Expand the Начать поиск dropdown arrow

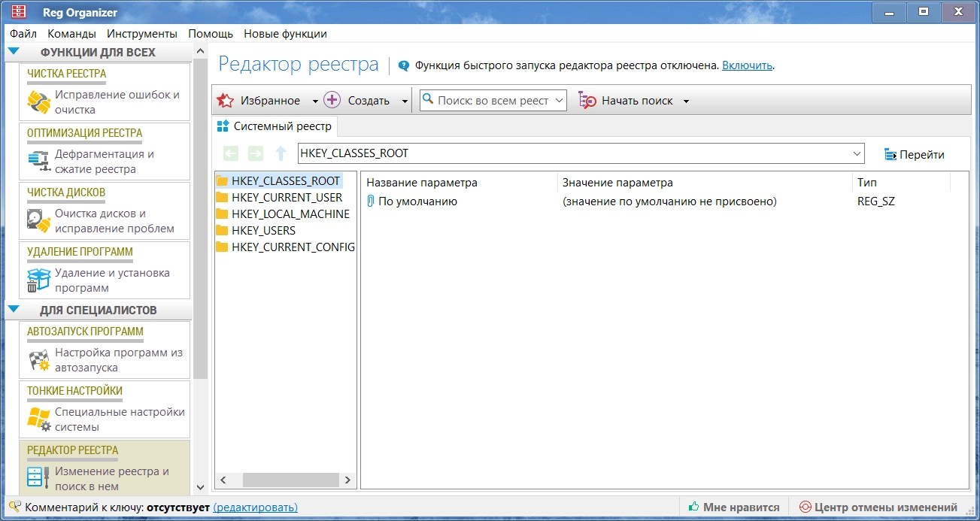pos(686,101)
